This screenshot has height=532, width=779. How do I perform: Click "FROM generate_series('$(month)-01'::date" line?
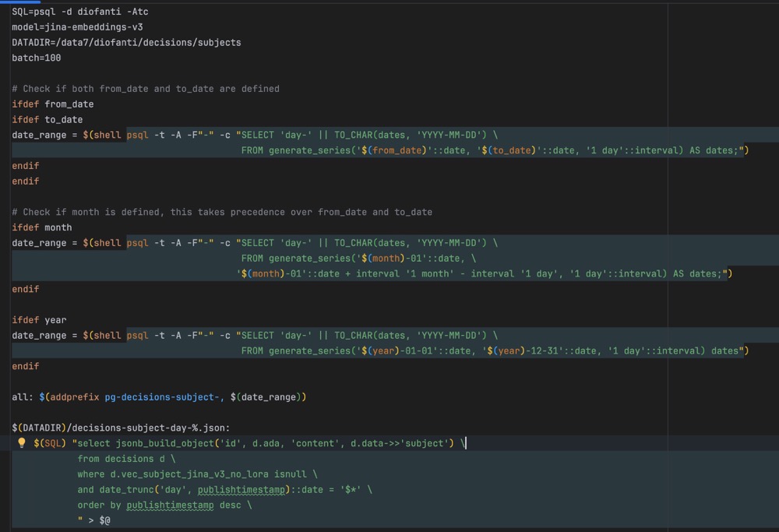coord(358,258)
